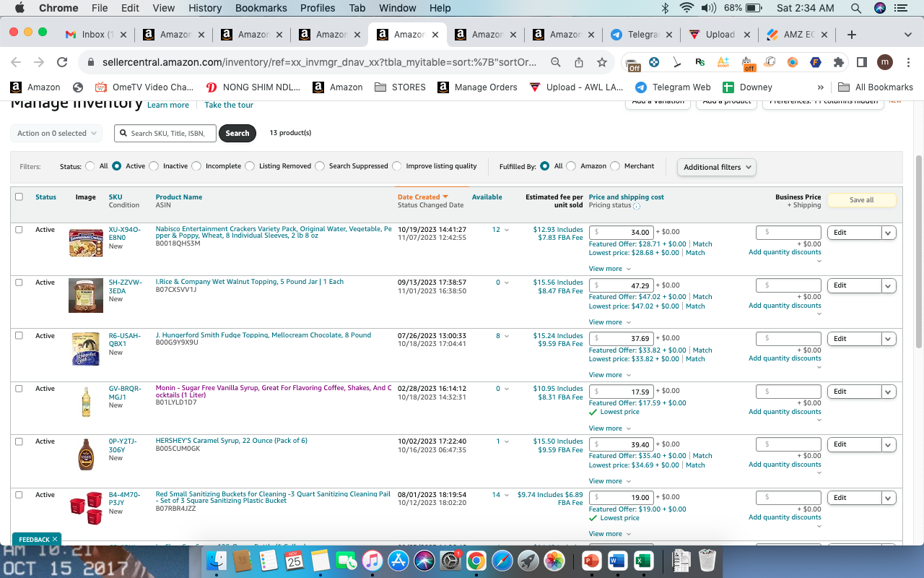Screen dimensions: 924x578
Task: Select the Listing Removed status filter
Action: pos(250,166)
